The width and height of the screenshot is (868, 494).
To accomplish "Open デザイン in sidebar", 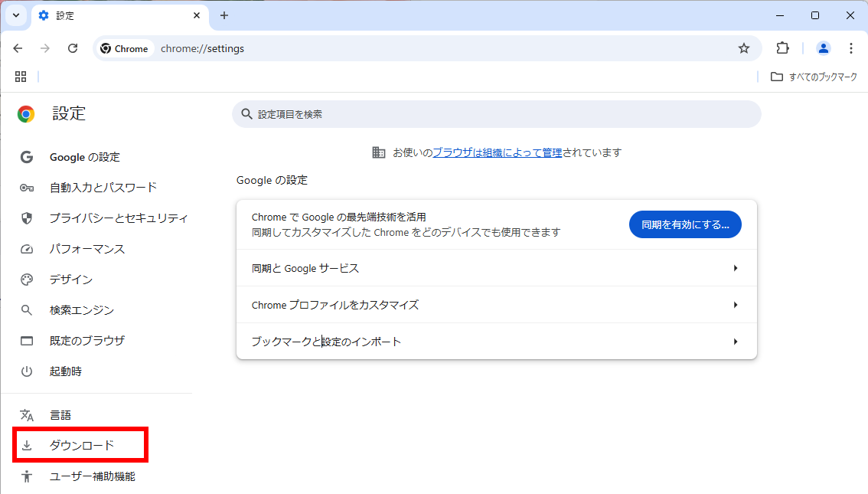I will [71, 280].
